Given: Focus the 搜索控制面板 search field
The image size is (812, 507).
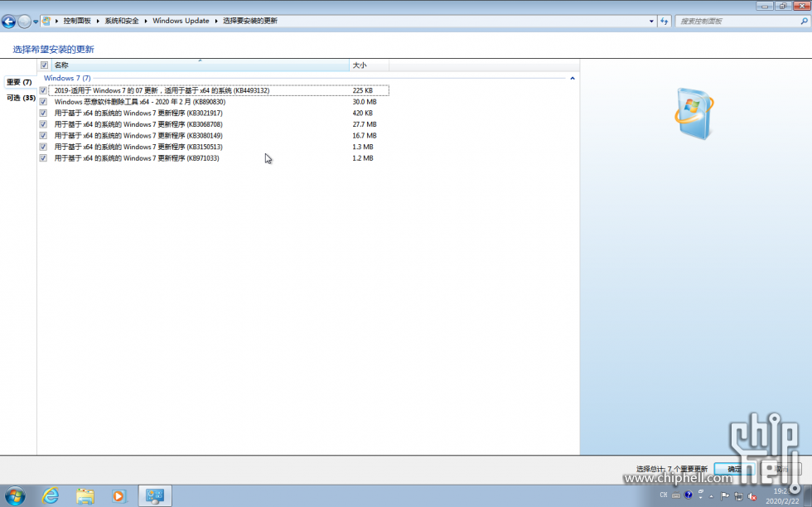Looking at the screenshot, I should (738, 22).
